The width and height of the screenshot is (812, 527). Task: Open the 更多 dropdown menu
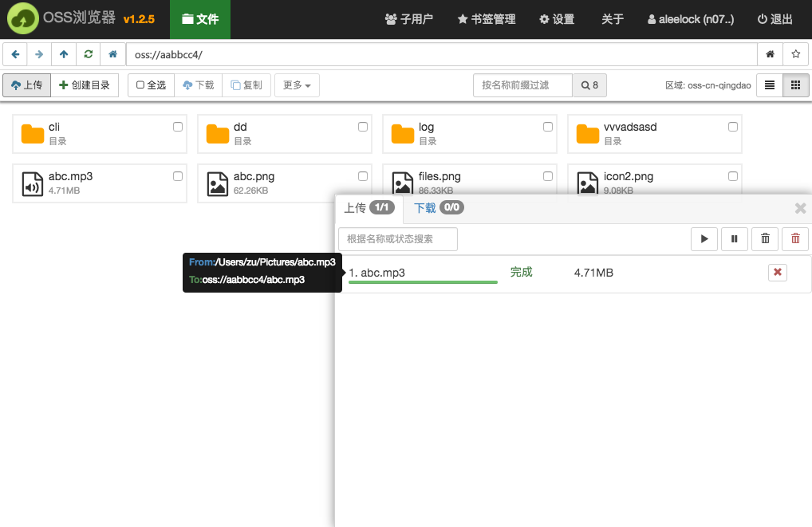[296, 85]
